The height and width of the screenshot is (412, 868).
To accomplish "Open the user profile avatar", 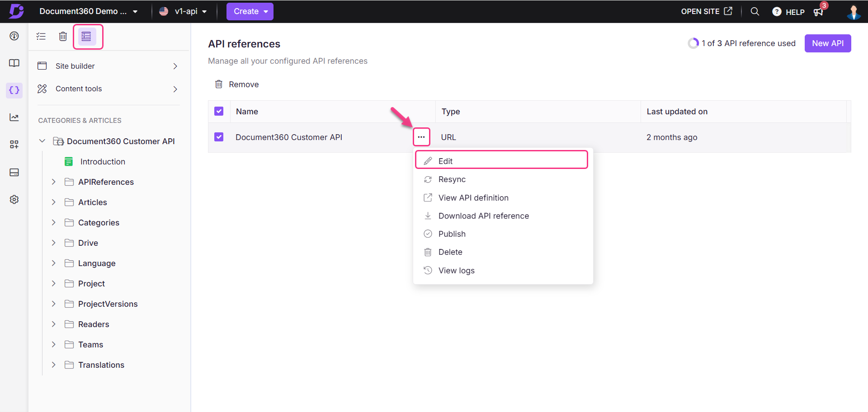I will [x=854, y=12].
